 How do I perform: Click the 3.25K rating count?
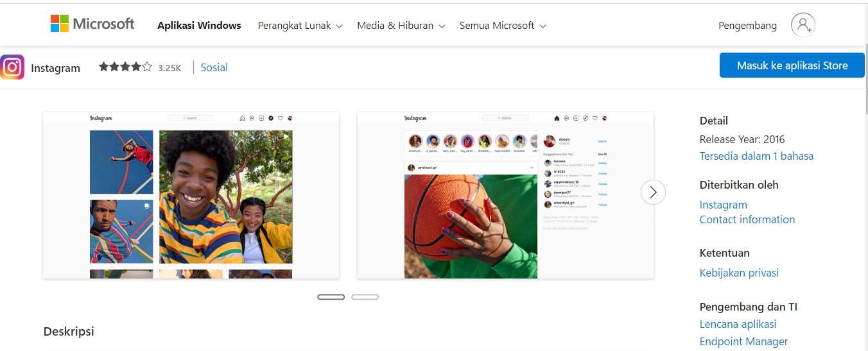pos(169,67)
